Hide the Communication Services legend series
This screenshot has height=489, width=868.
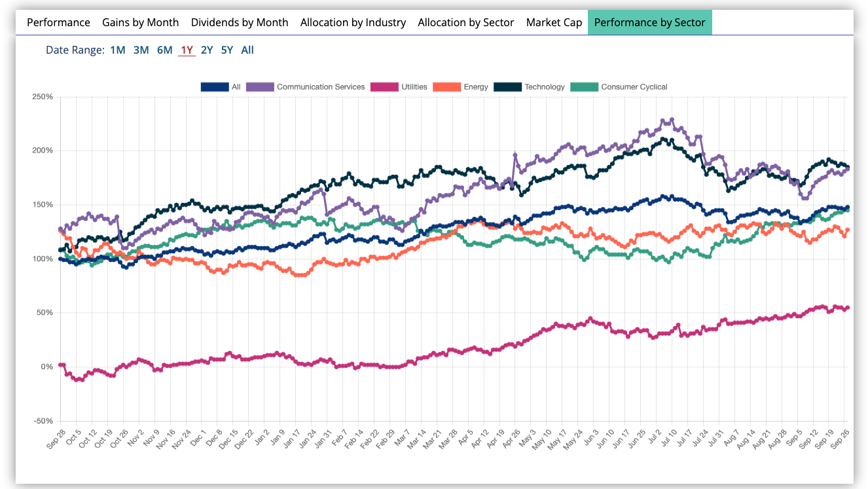pos(259,86)
